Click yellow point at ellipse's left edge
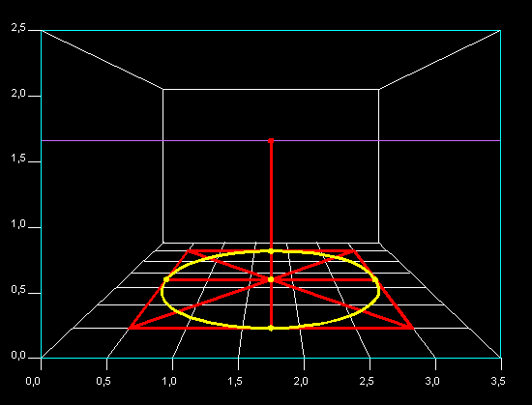This screenshot has width=532, height=405. click(x=166, y=279)
